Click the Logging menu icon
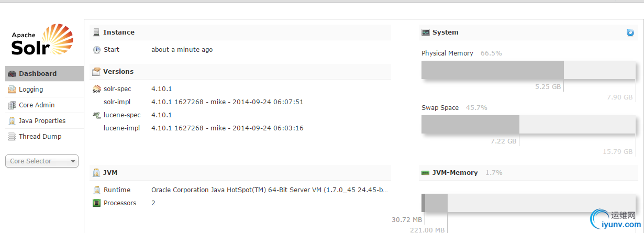 click(x=12, y=90)
